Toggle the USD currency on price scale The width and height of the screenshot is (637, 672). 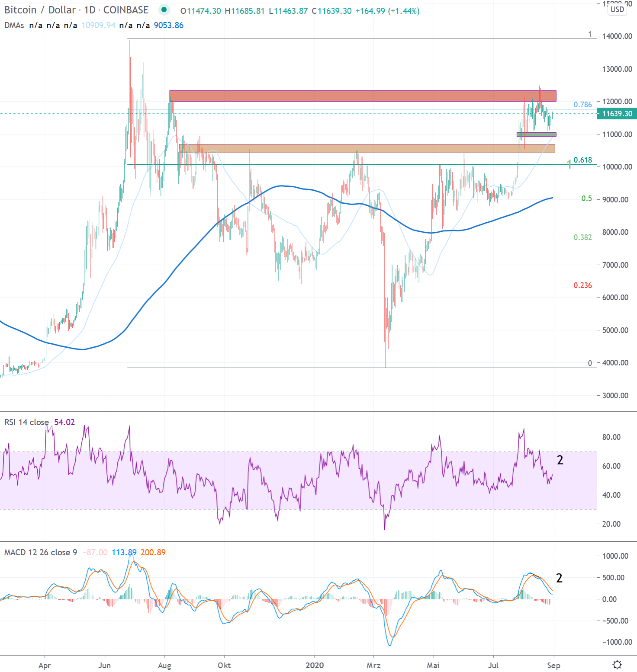pos(617,8)
